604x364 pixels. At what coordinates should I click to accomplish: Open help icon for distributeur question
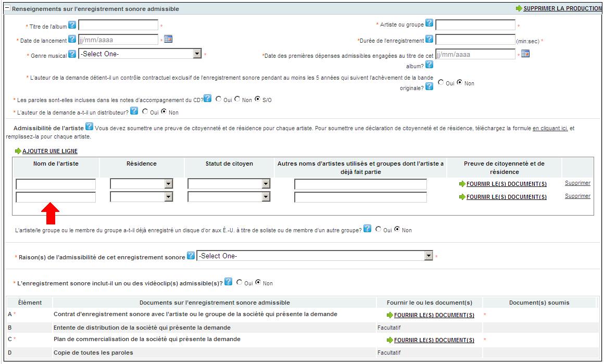[134, 111]
